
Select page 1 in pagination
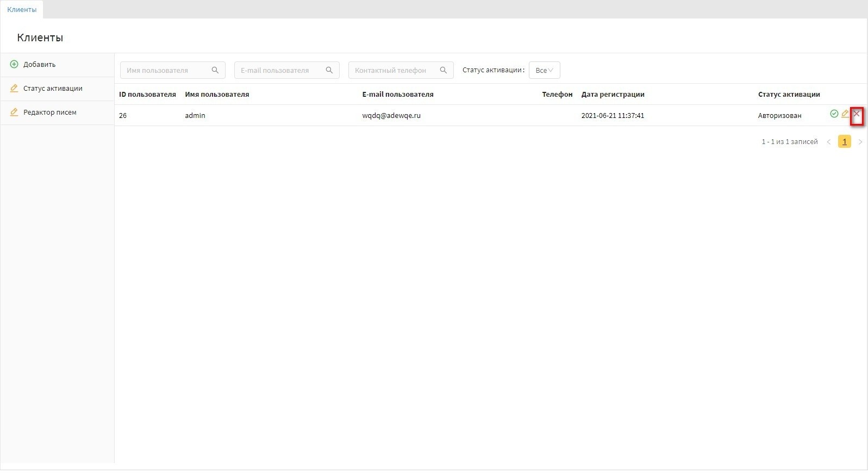[x=844, y=142]
